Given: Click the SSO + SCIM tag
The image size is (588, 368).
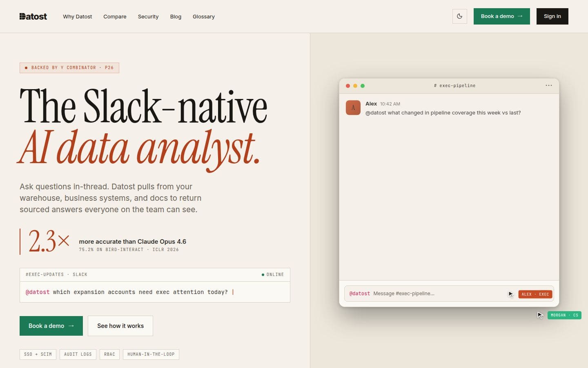Looking at the screenshot, I should (x=38, y=355).
